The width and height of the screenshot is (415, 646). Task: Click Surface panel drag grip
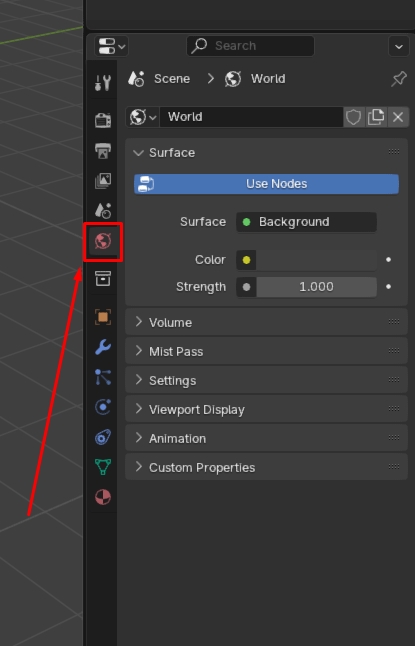click(394, 152)
